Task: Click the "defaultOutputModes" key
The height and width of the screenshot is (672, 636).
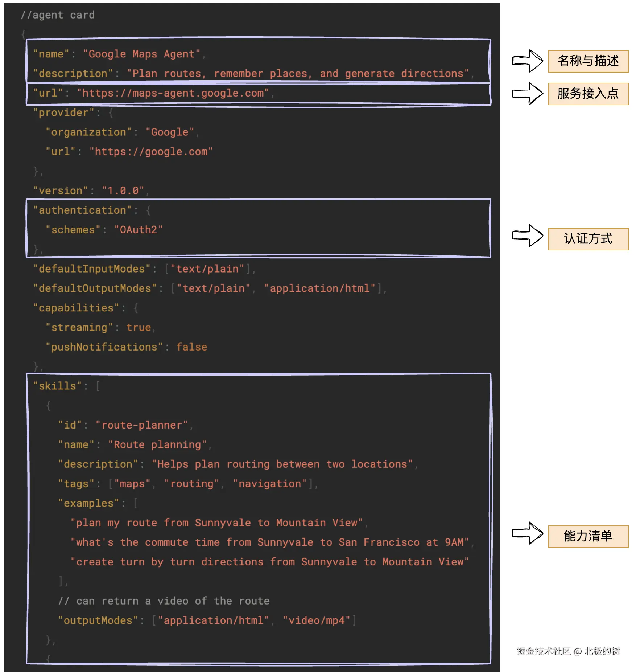Action: [x=95, y=288]
